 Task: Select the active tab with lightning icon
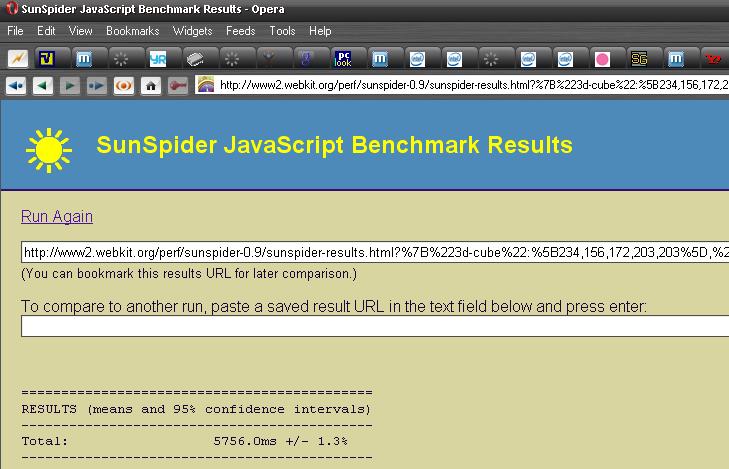tap(19, 59)
